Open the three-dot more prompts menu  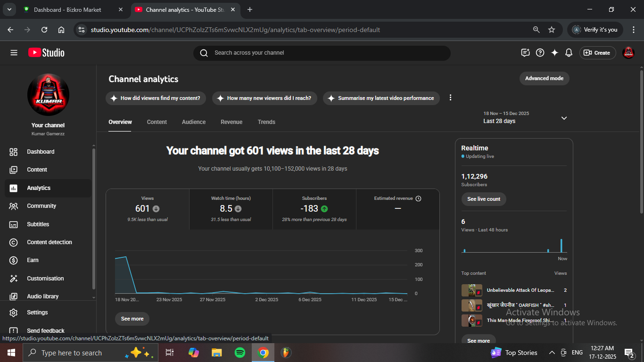[x=450, y=98]
